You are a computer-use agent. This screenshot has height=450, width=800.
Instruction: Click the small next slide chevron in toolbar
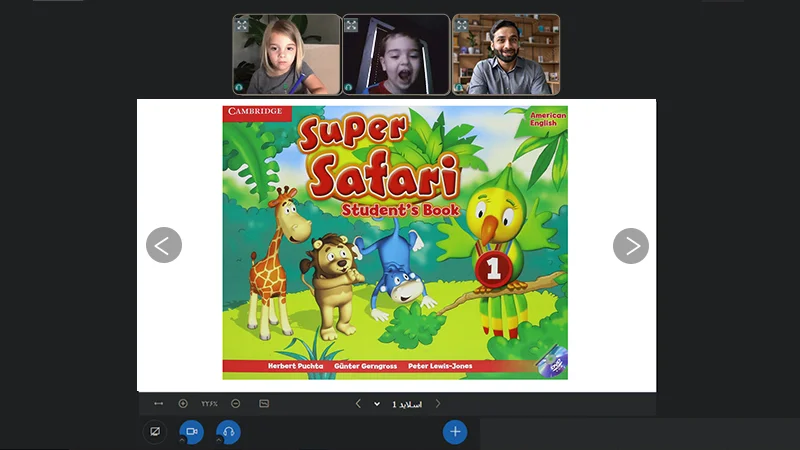(x=438, y=404)
